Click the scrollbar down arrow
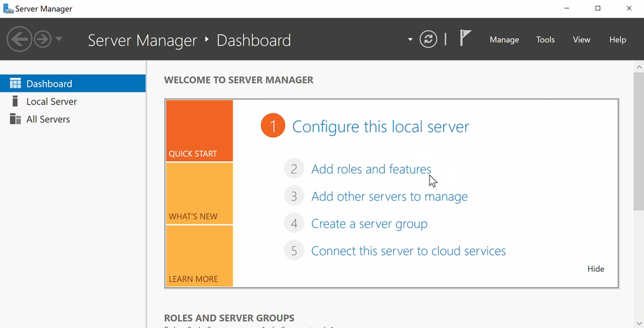Viewport: 644px width, 328px height. [639, 324]
